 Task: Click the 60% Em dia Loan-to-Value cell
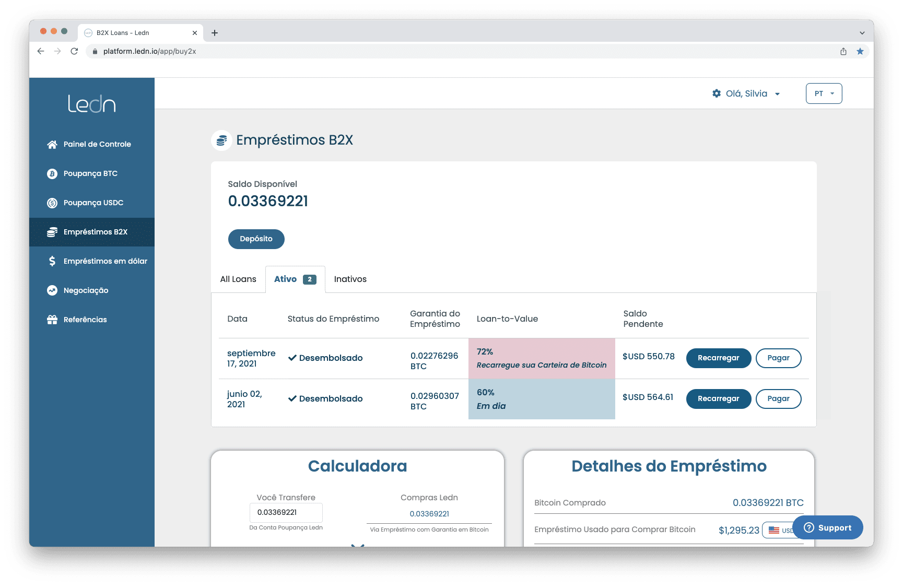[x=542, y=399]
